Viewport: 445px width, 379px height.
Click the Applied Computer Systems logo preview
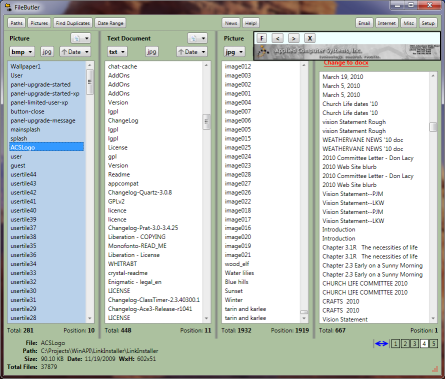click(x=347, y=52)
